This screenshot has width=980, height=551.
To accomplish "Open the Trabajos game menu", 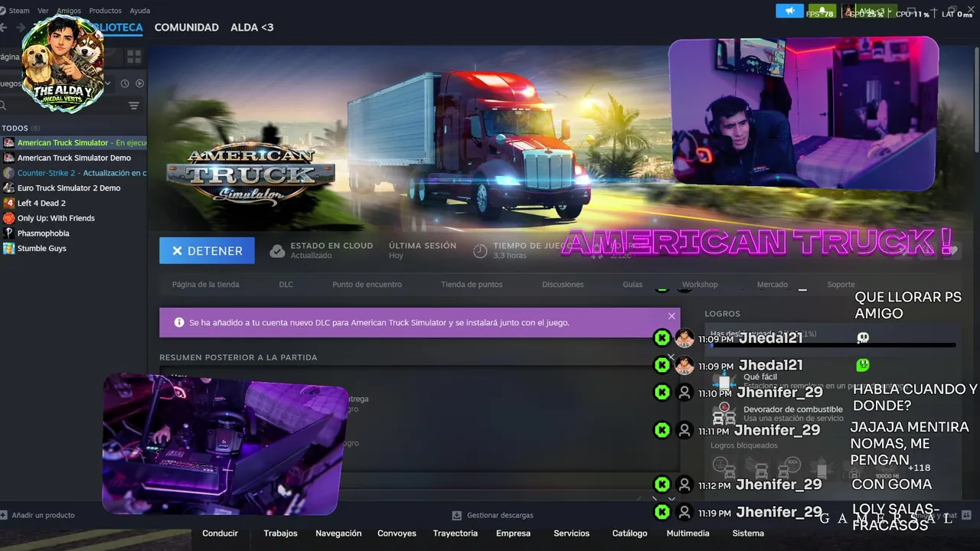I will [x=280, y=533].
